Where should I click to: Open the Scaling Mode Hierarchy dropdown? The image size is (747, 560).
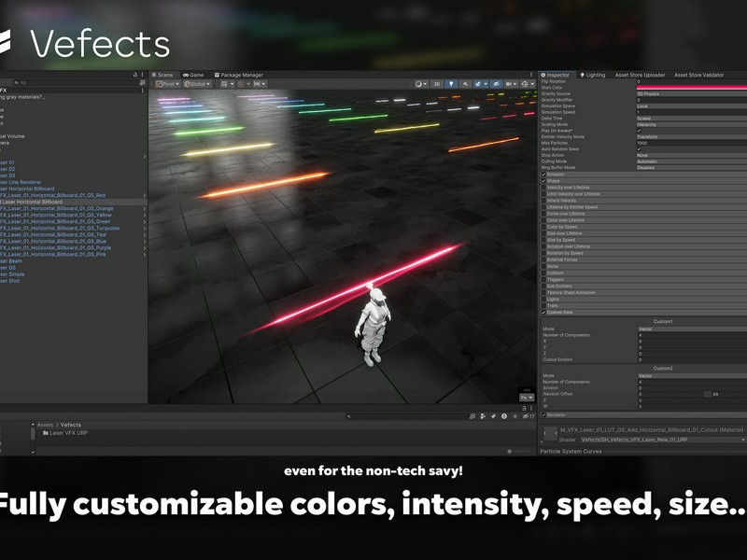692,124
